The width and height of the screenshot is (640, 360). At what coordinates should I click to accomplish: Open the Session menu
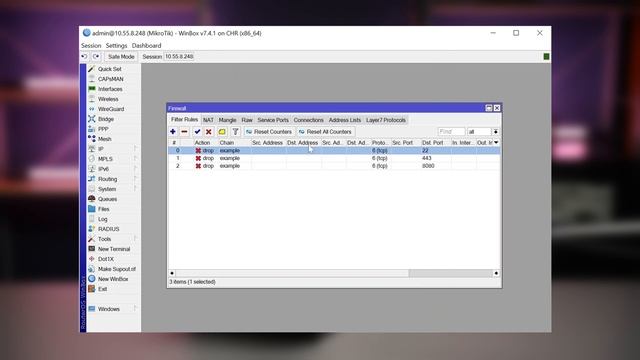[x=91, y=46]
